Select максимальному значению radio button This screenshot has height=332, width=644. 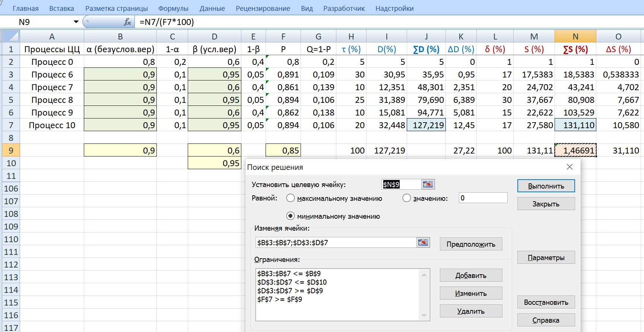[x=291, y=198]
